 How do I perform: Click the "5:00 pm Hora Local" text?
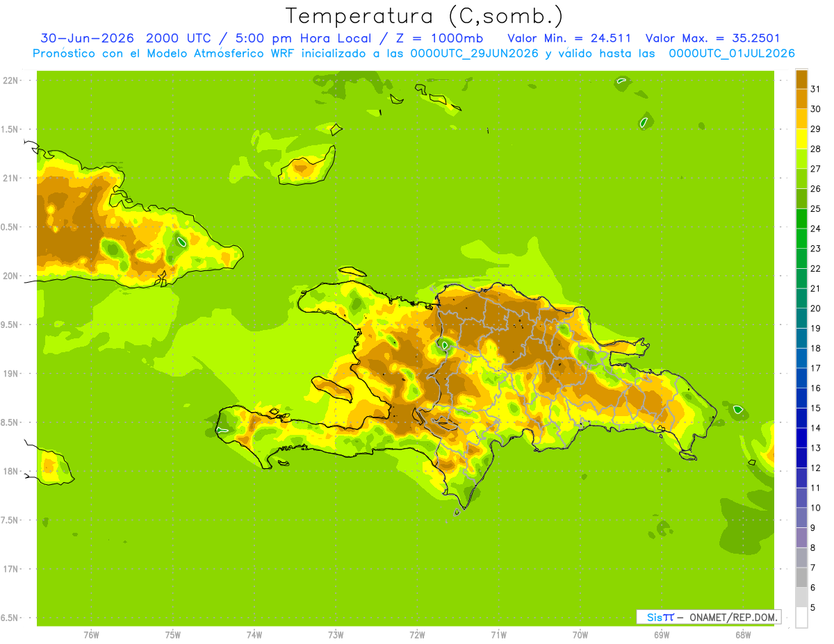coord(304,38)
